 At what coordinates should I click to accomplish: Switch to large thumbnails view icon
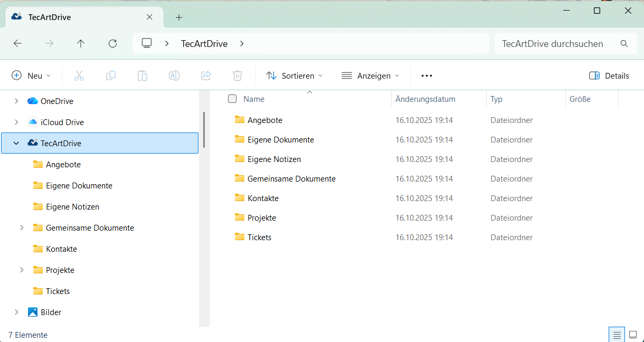(633, 335)
